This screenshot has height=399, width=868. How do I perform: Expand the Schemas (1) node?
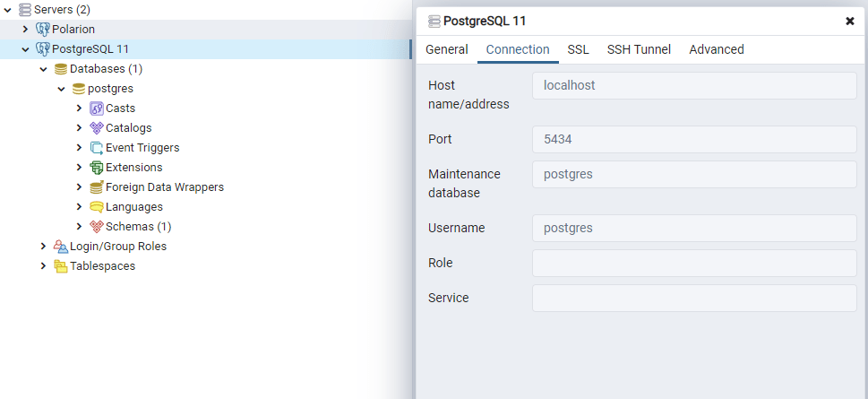[x=79, y=227]
